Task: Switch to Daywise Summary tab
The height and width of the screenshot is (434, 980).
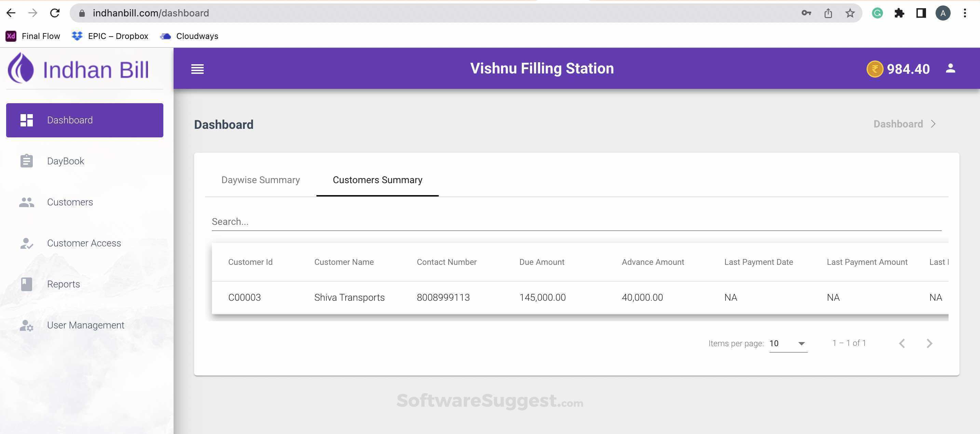Action: click(260, 180)
